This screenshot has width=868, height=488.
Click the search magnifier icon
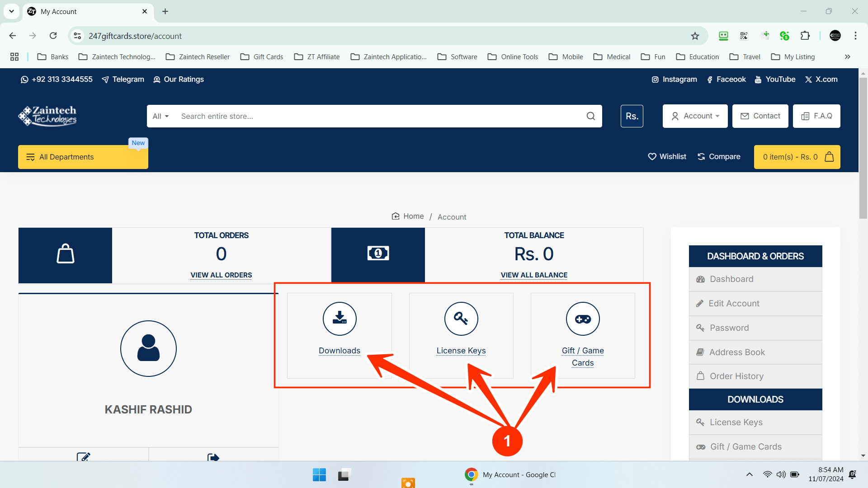(x=590, y=116)
